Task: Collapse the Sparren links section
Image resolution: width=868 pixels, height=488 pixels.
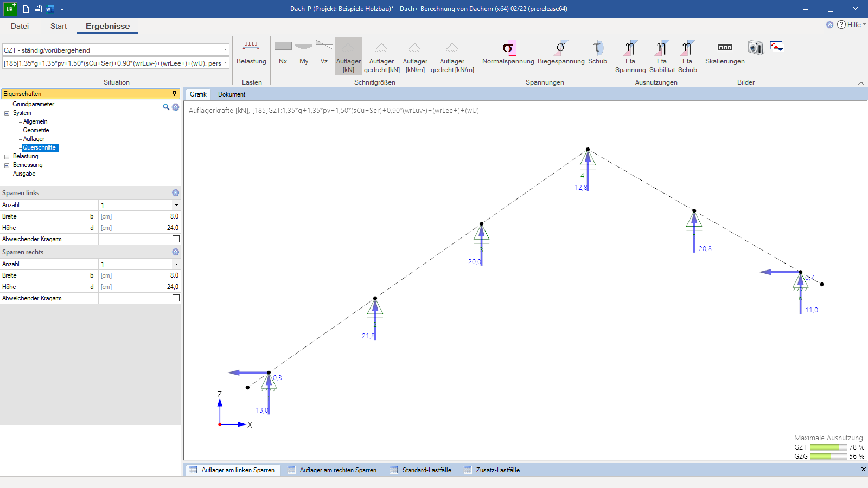Action: click(175, 192)
